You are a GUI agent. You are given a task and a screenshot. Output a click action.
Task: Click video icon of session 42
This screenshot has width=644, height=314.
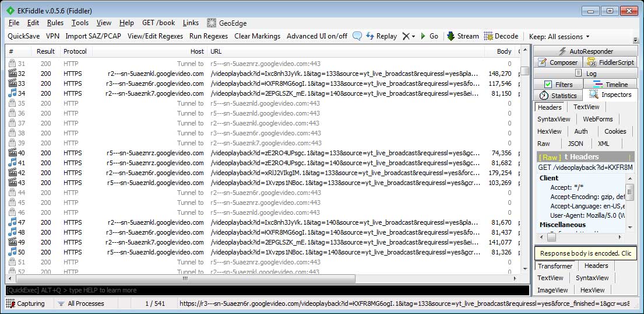12,173
